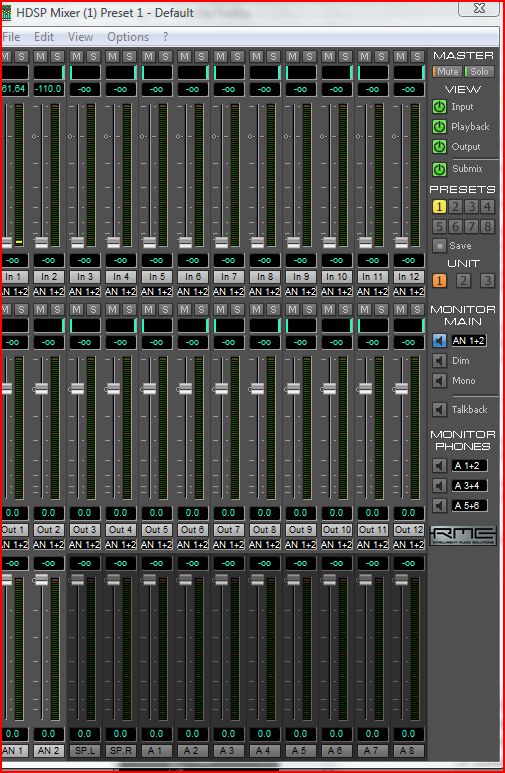Click the Out 6 playback fader handle
Screen dimensions: 505x773
pyautogui.click(x=185, y=388)
